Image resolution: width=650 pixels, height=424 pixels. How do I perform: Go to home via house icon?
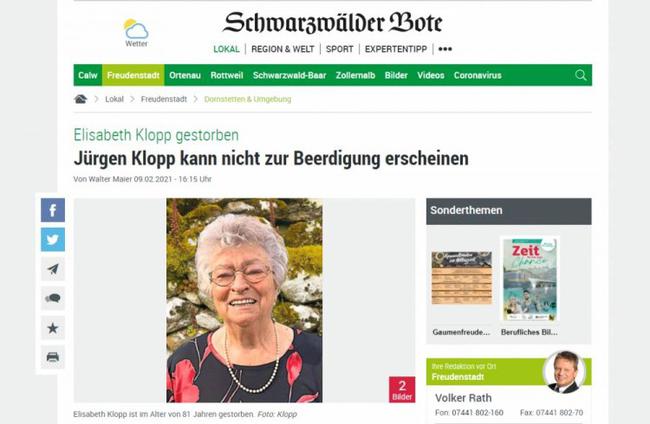[80, 99]
